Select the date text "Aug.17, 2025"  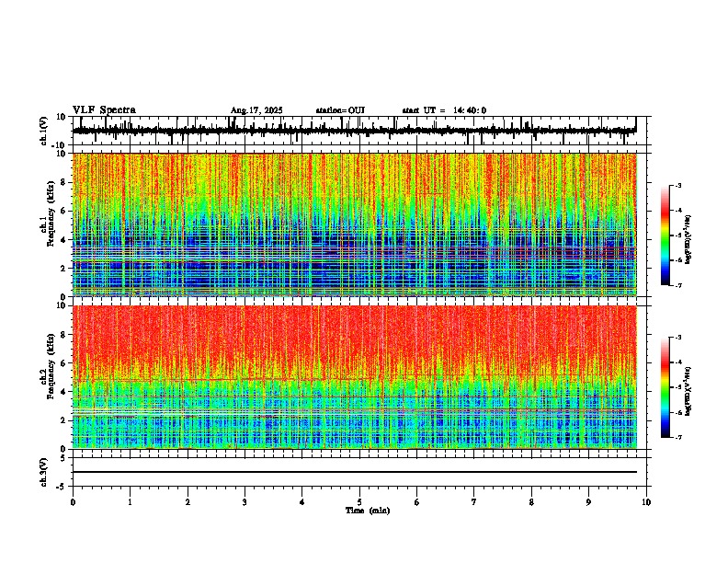[x=256, y=110]
